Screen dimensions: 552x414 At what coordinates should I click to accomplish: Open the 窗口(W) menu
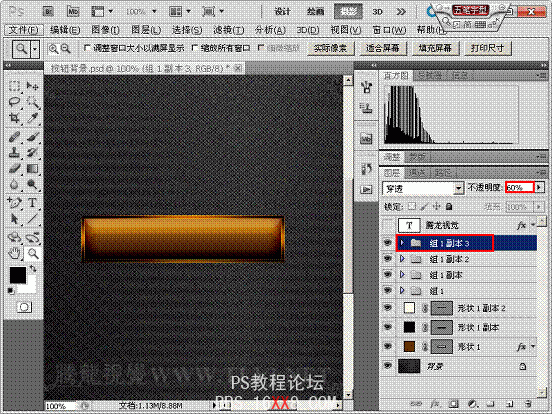(389, 30)
